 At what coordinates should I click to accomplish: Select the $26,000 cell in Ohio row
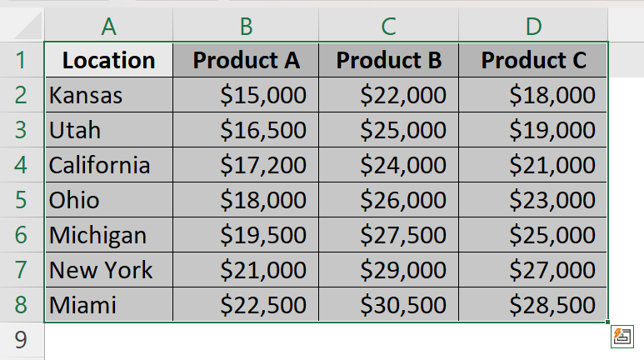[388, 200]
